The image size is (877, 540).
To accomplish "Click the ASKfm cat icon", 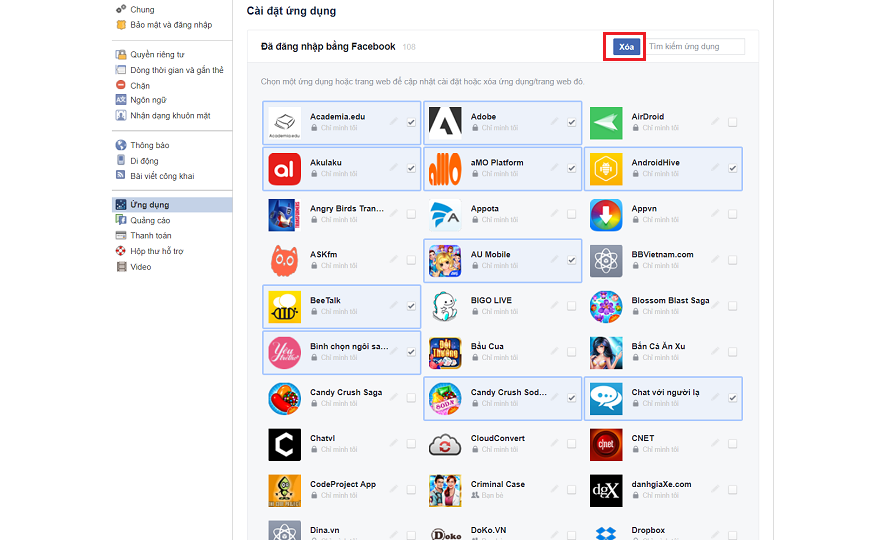I will [x=285, y=260].
